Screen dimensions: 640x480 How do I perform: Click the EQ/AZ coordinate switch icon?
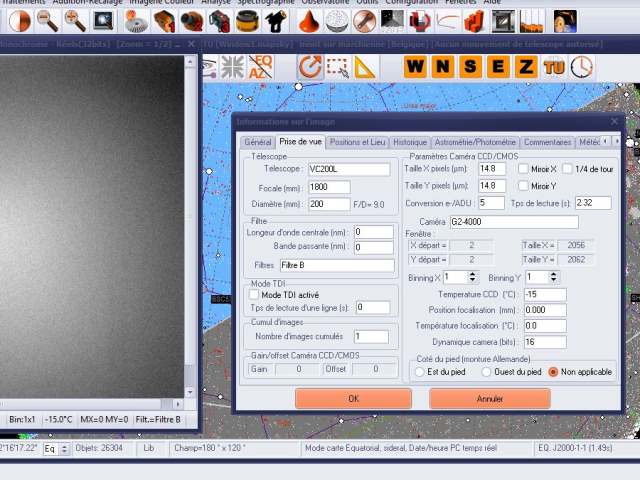(260, 67)
